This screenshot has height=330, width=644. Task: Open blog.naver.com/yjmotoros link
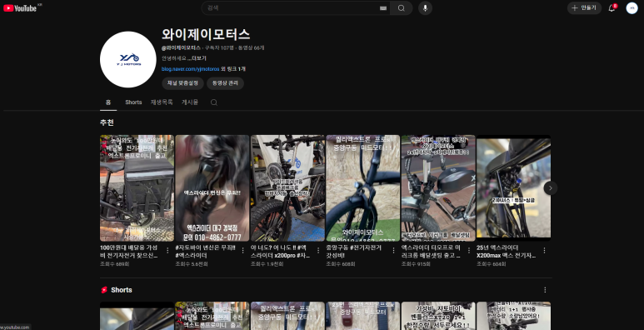tap(191, 69)
